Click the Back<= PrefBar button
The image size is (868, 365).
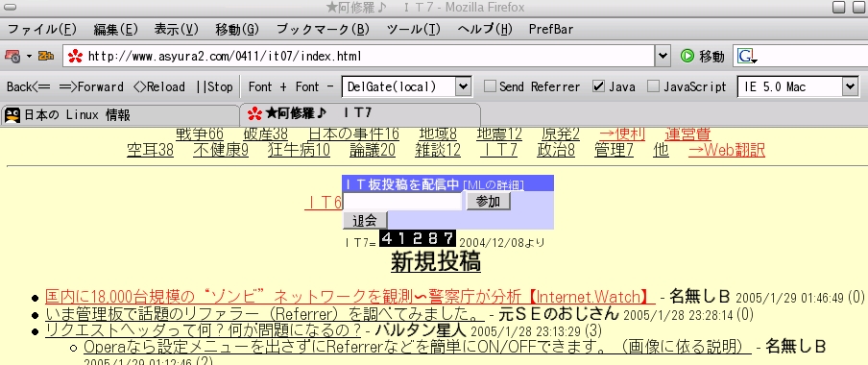28,87
